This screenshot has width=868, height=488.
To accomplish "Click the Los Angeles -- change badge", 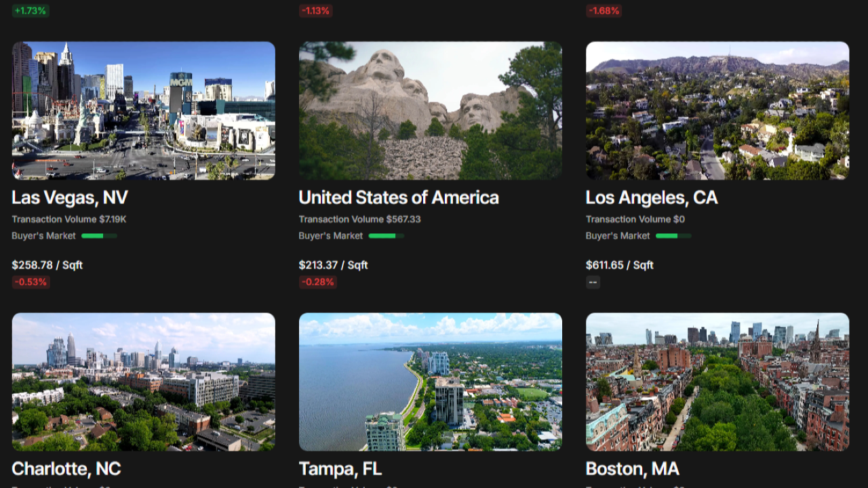I will point(593,282).
